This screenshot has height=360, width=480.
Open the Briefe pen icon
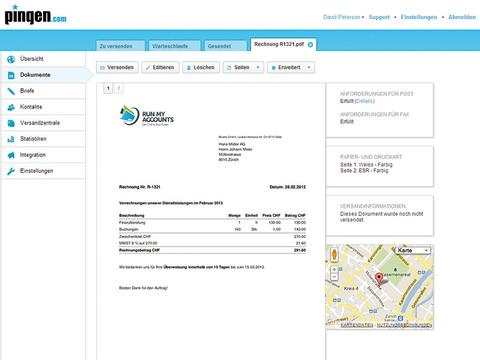[x=11, y=91]
